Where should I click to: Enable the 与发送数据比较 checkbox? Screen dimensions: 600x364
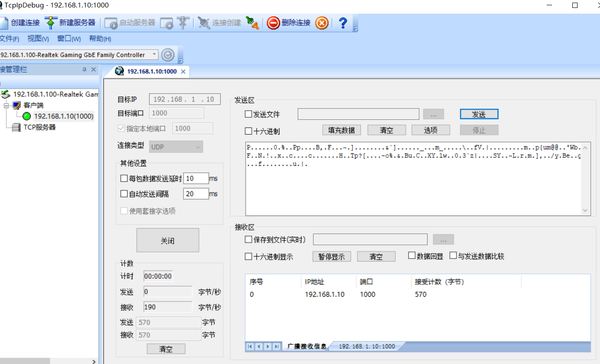(453, 255)
